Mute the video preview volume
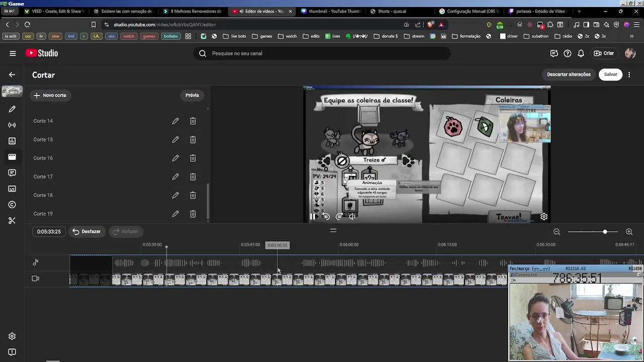Viewport: 644px width, 362px height. pos(352,217)
